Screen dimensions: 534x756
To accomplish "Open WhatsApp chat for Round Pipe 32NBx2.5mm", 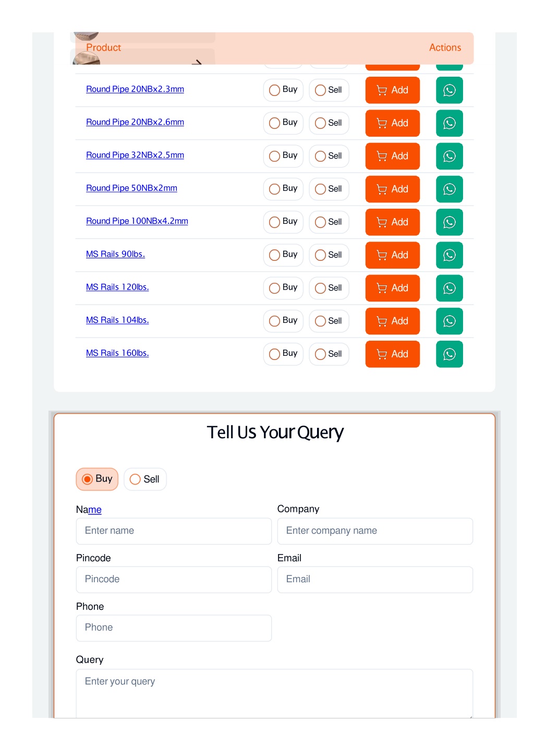I will point(449,156).
